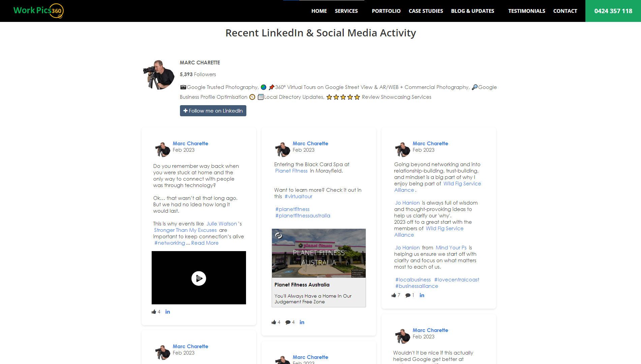Expand post with Read More
Image resolution: width=641 pixels, height=364 pixels.
pyautogui.click(x=205, y=243)
